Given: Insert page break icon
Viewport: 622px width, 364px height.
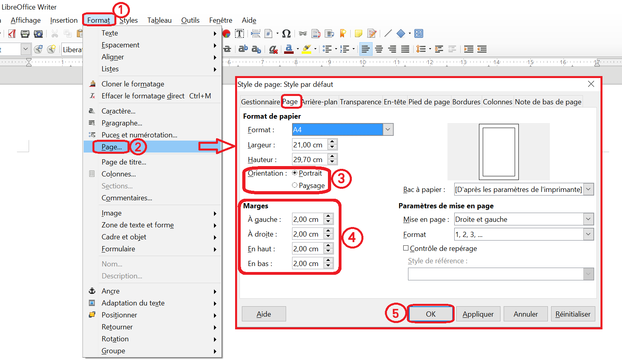Looking at the screenshot, I should 256,33.
